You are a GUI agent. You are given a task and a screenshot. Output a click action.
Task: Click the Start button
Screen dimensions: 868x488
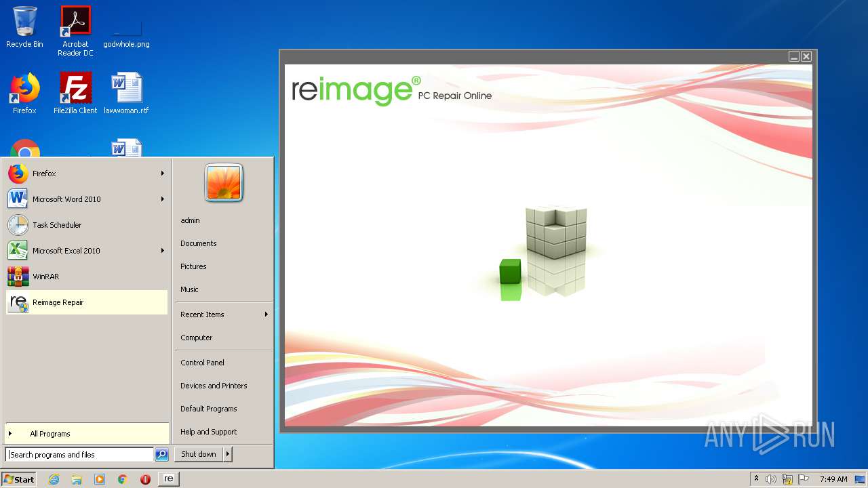pyautogui.click(x=19, y=479)
